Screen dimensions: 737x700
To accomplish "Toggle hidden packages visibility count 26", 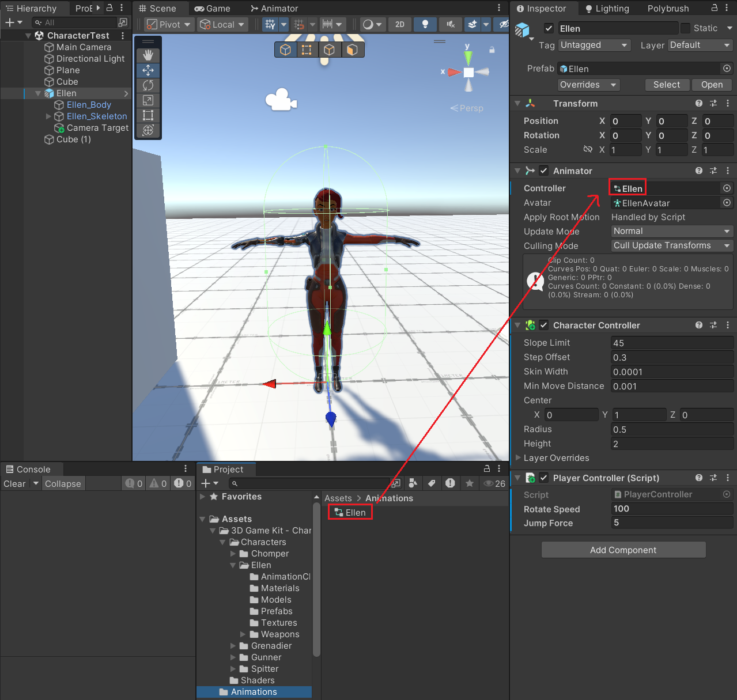I will [495, 483].
